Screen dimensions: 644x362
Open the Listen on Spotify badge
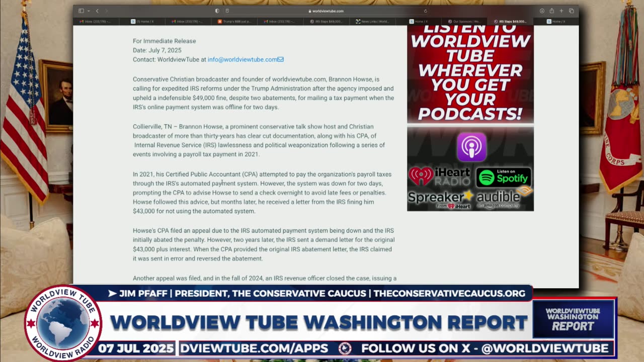504,177
